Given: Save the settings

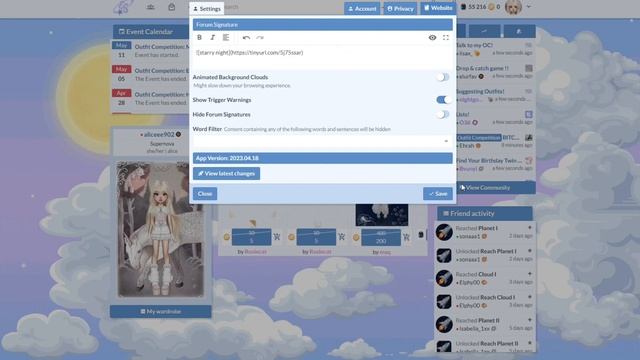Looking at the screenshot, I should (438, 193).
